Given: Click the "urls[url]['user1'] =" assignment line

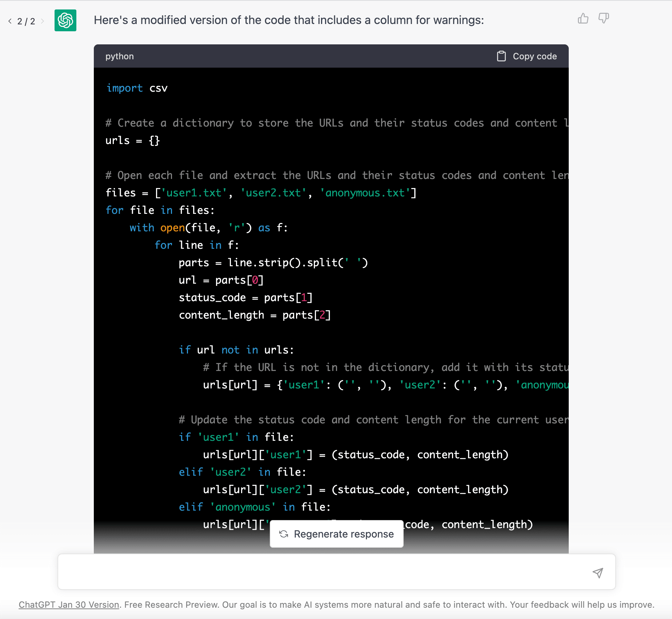Looking at the screenshot, I should 356,455.
